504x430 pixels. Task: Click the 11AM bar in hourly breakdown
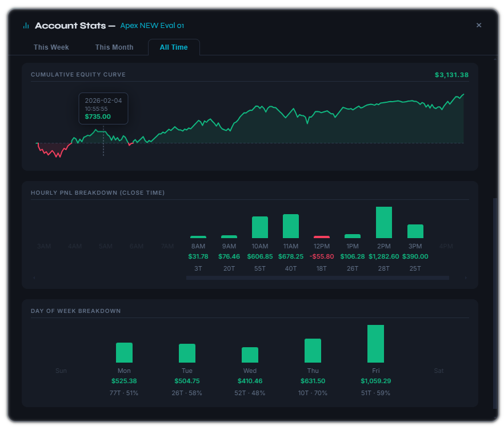point(290,226)
